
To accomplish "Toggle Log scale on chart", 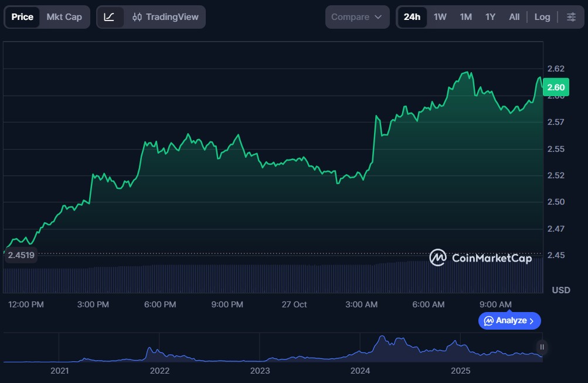I will [542, 17].
